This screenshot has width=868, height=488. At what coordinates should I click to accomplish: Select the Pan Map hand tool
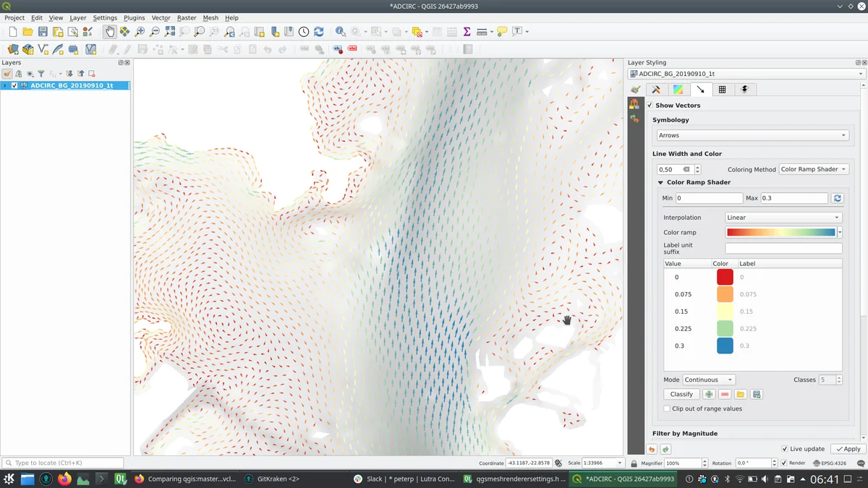(109, 32)
